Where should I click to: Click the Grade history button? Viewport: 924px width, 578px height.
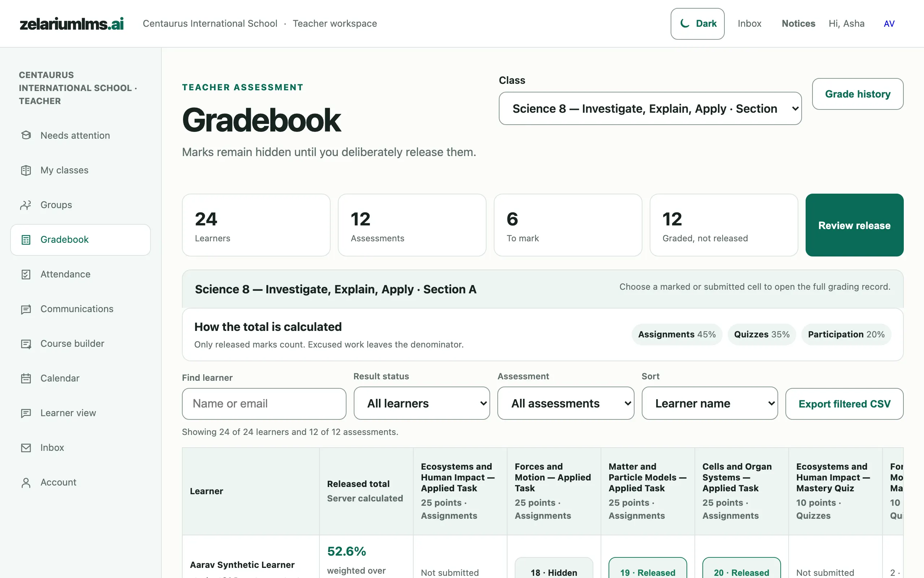click(x=858, y=94)
